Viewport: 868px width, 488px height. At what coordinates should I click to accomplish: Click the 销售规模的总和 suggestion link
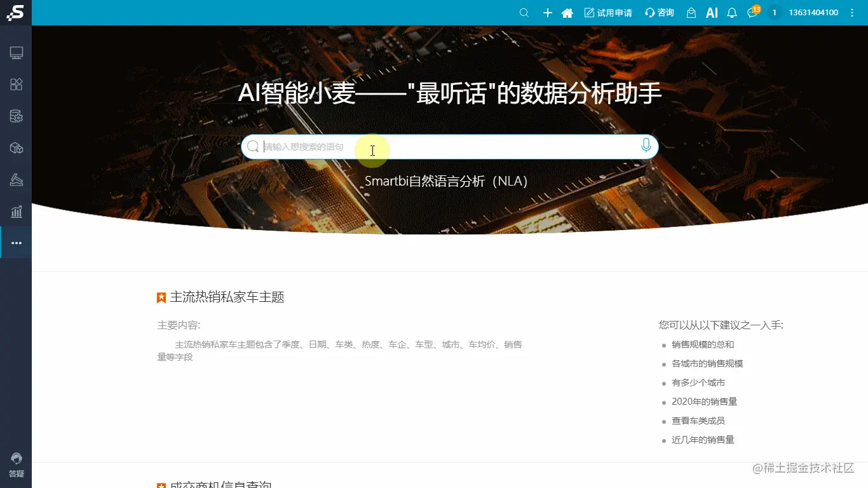[702, 344]
